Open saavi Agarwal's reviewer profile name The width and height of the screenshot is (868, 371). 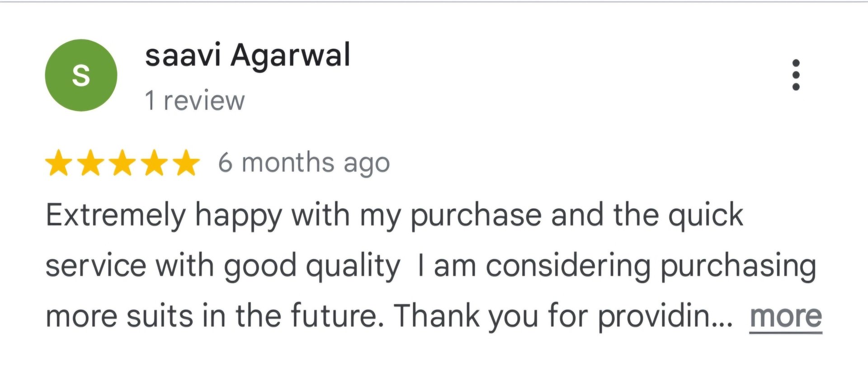point(247,56)
